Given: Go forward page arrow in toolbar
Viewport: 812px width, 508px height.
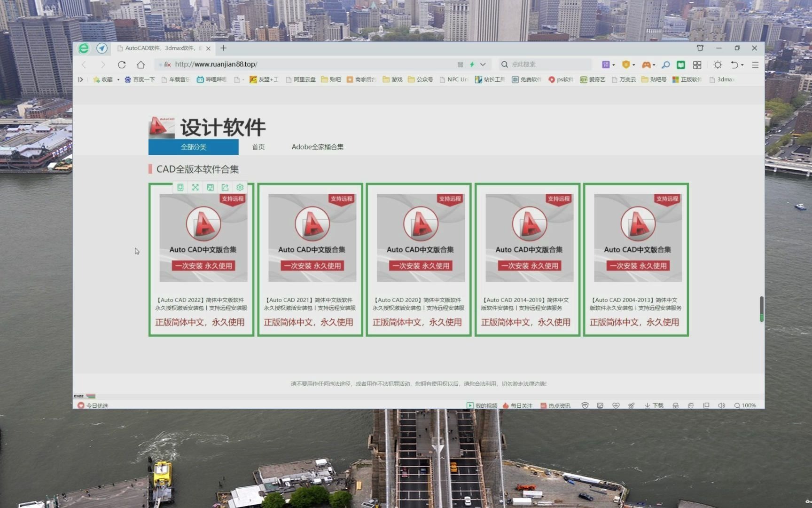Looking at the screenshot, I should point(103,64).
